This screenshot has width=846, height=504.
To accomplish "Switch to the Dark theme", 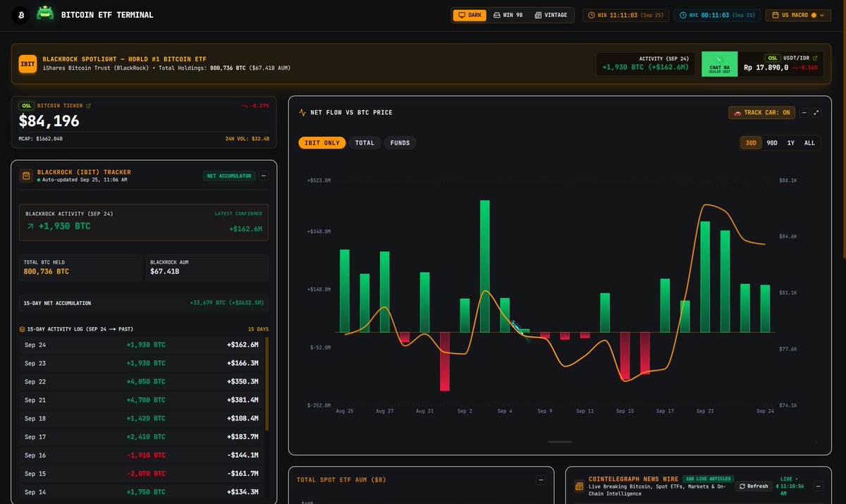I will 469,15.
